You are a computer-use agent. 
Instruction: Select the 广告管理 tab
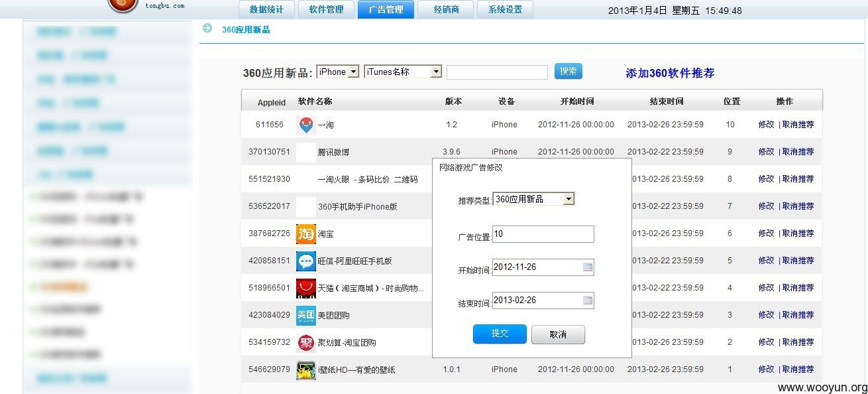[386, 9]
